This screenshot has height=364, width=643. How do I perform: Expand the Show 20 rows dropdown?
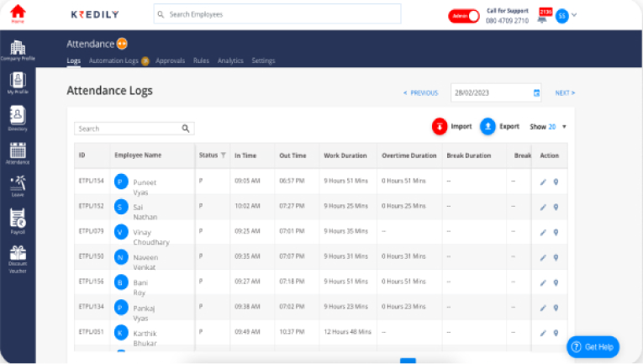point(564,127)
